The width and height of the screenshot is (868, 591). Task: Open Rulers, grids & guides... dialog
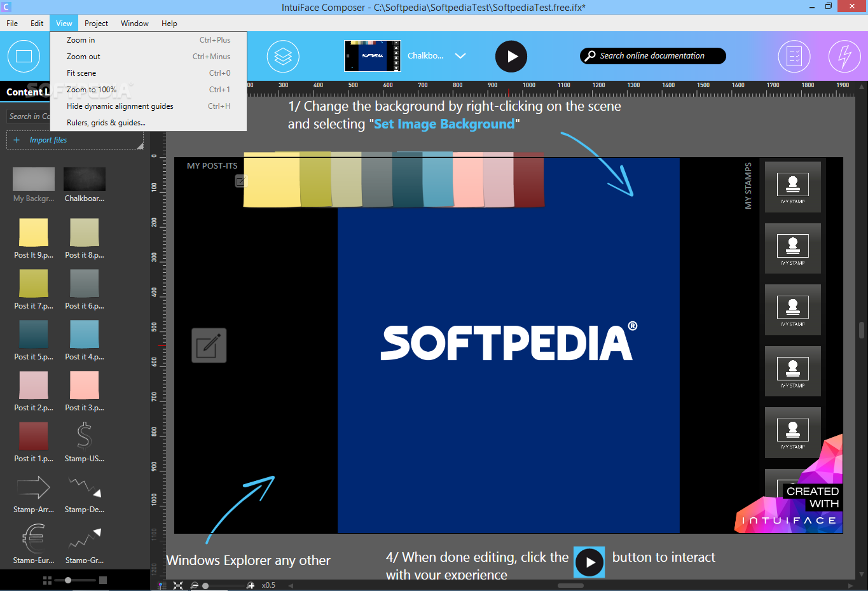tap(148, 123)
